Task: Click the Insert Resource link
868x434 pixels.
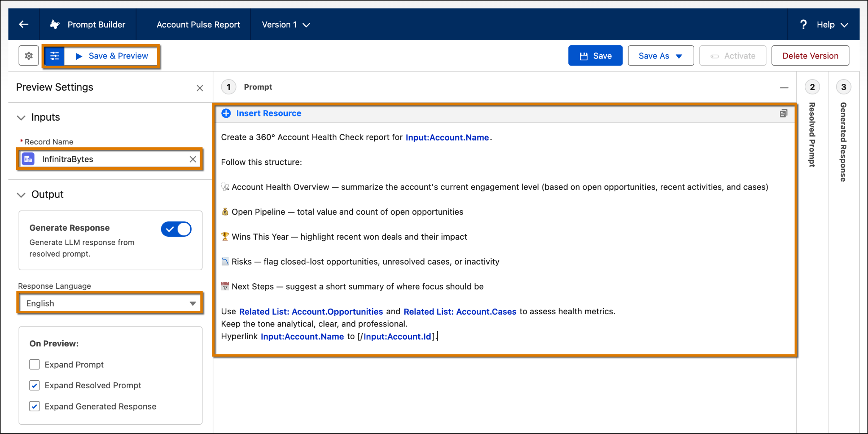Action: coord(269,113)
